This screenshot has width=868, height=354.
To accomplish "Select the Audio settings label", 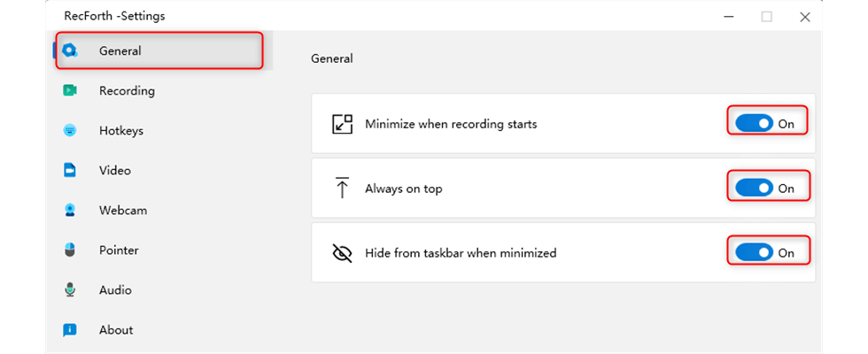I will [x=115, y=290].
